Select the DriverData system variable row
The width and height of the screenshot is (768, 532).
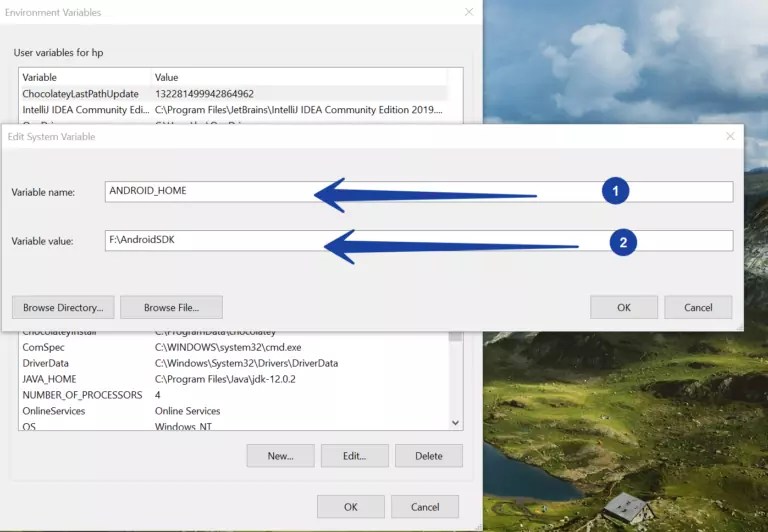coord(234,363)
